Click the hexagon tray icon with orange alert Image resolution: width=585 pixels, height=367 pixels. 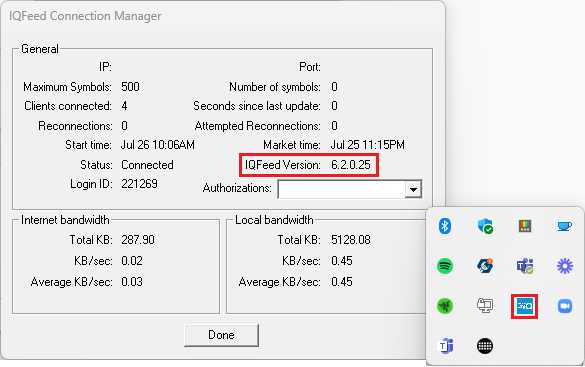click(x=485, y=266)
